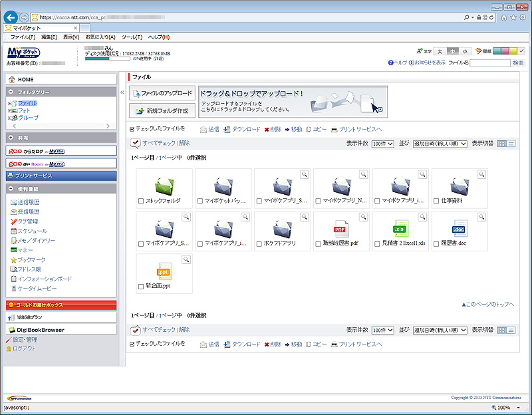
Task: Check the 新企画.ppt checkbox
Action: 141,287
